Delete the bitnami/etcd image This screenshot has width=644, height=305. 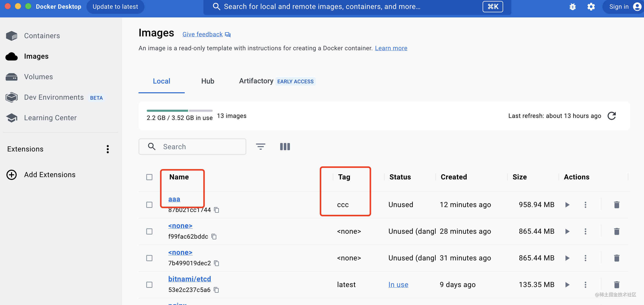[617, 285]
